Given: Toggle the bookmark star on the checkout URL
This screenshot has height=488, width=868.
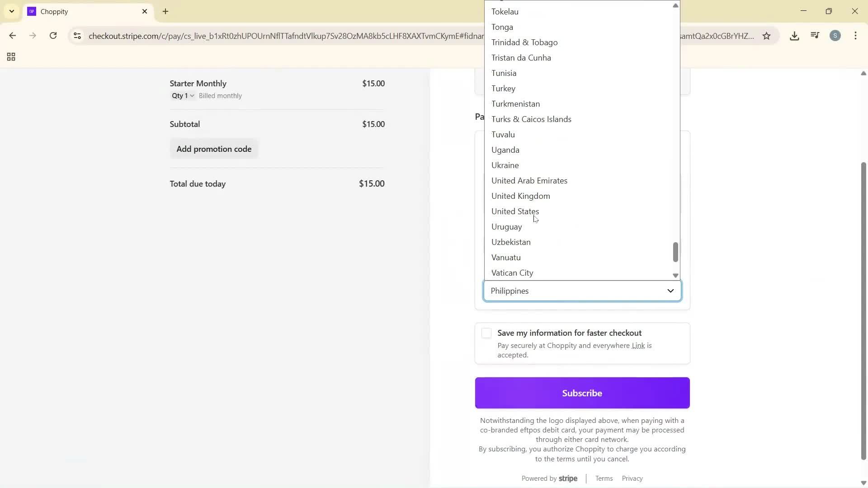Looking at the screenshot, I should [767, 36].
